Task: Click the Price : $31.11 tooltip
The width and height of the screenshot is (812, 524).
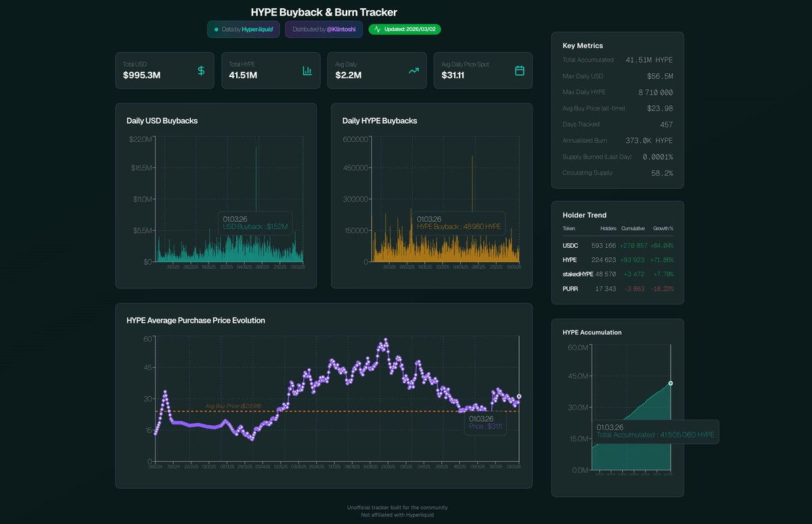Action: 486,422
